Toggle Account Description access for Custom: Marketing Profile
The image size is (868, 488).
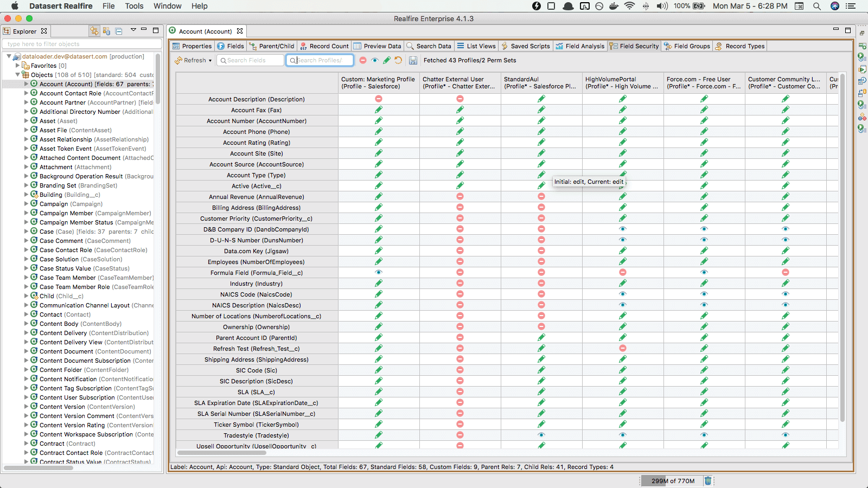[x=379, y=99]
